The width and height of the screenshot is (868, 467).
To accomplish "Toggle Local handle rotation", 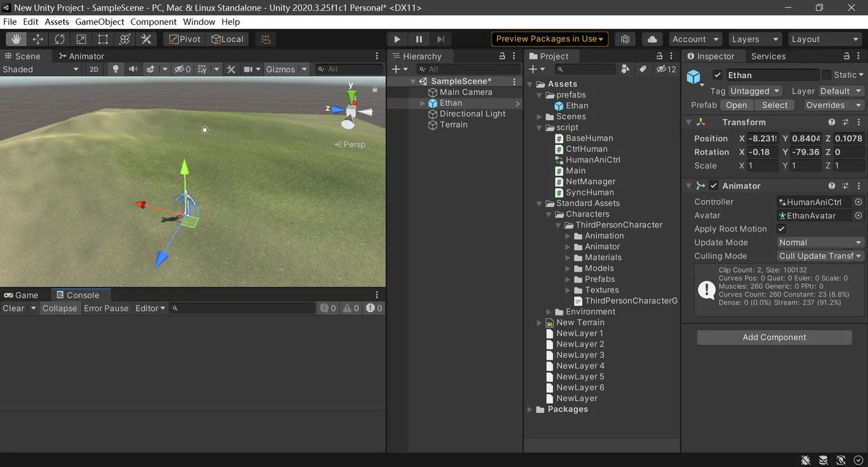I will pyautogui.click(x=228, y=39).
